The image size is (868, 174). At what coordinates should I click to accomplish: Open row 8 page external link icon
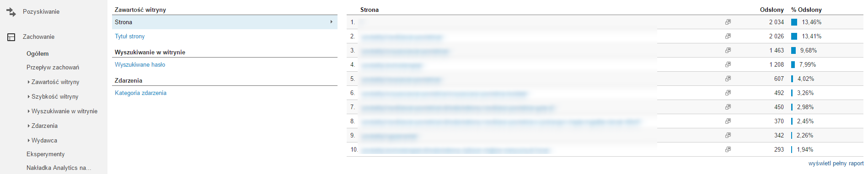click(x=728, y=121)
